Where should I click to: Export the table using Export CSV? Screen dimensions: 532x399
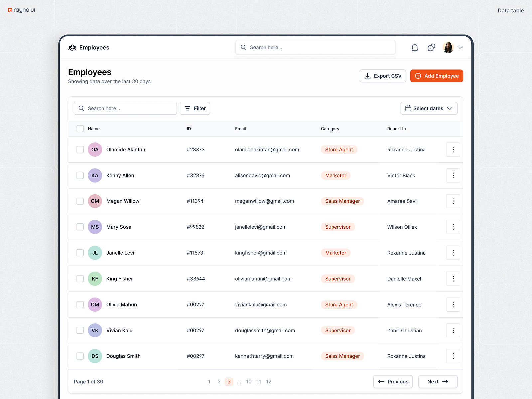coord(383,76)
